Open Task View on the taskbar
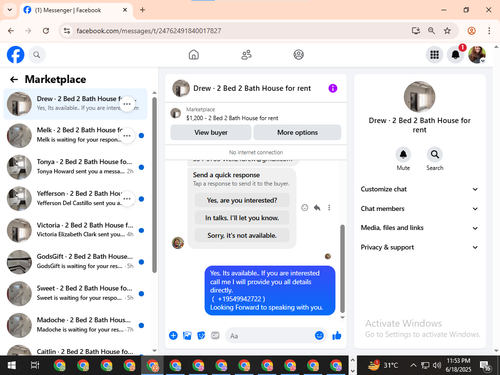This screenshot has width=500, height=375. pyautogui.click(x=35, y=365)
